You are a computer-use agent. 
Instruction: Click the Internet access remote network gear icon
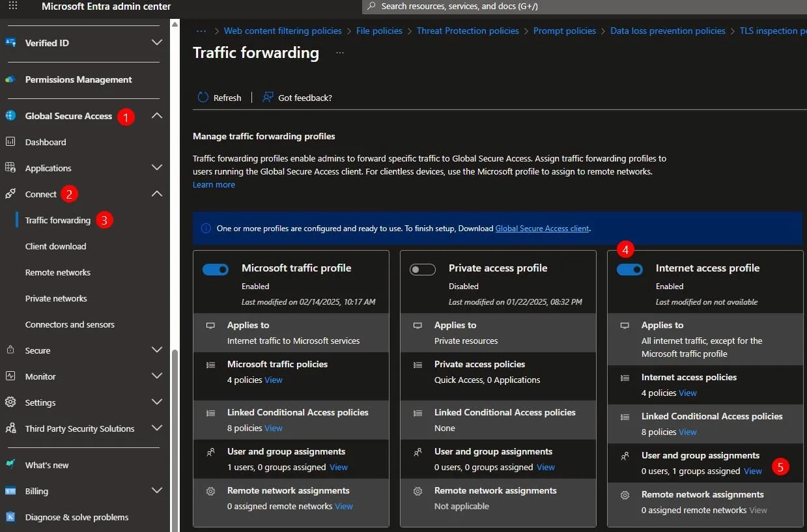pos(625,495)
